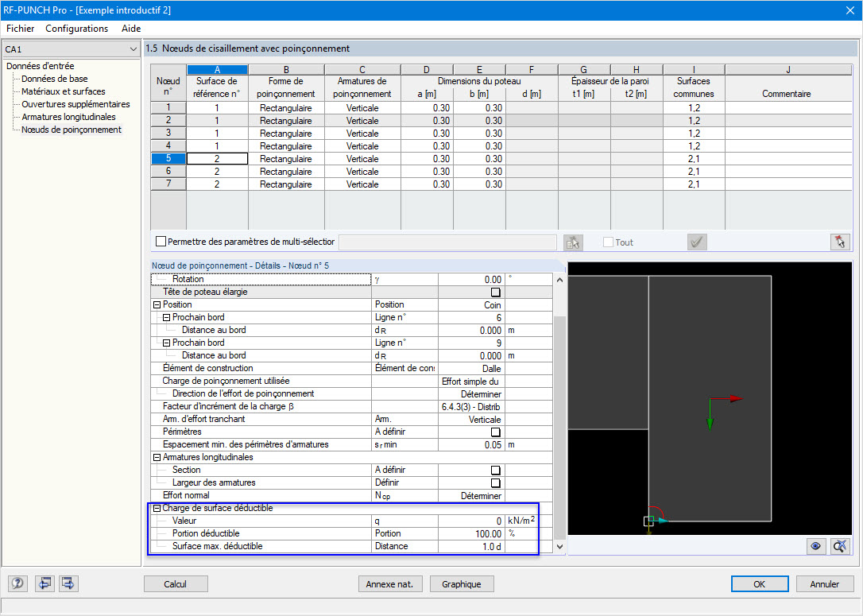The width and height of the screenshot is (863, 616).
Task: Open the Fichier menu
Action: click(x=21, y=29)
